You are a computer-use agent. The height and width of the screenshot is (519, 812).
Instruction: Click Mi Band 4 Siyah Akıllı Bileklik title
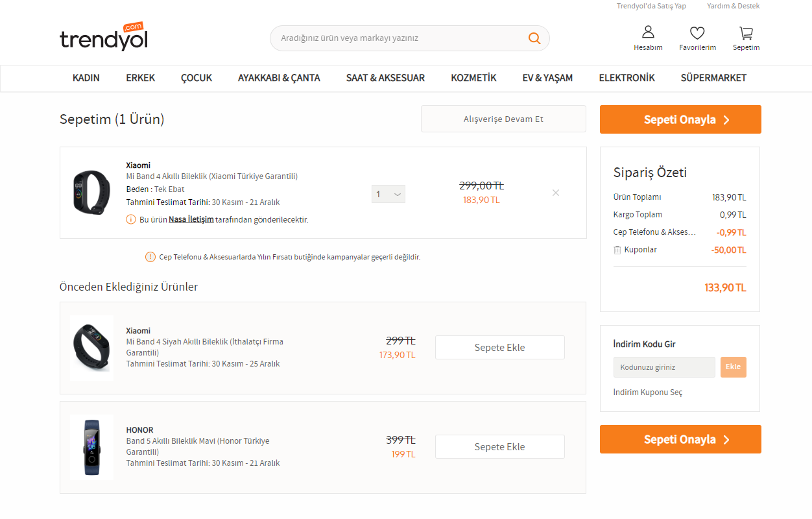[205, 347]
